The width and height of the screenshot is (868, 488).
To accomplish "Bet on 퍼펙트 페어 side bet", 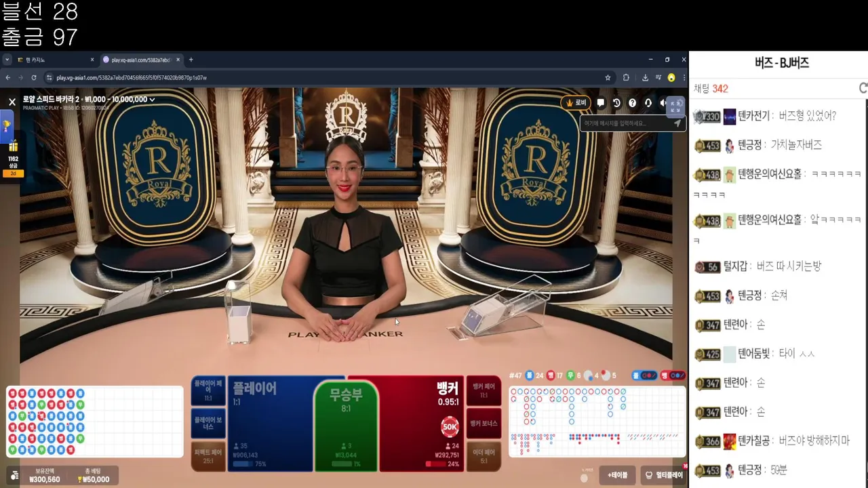I will (x=208, y=455).
